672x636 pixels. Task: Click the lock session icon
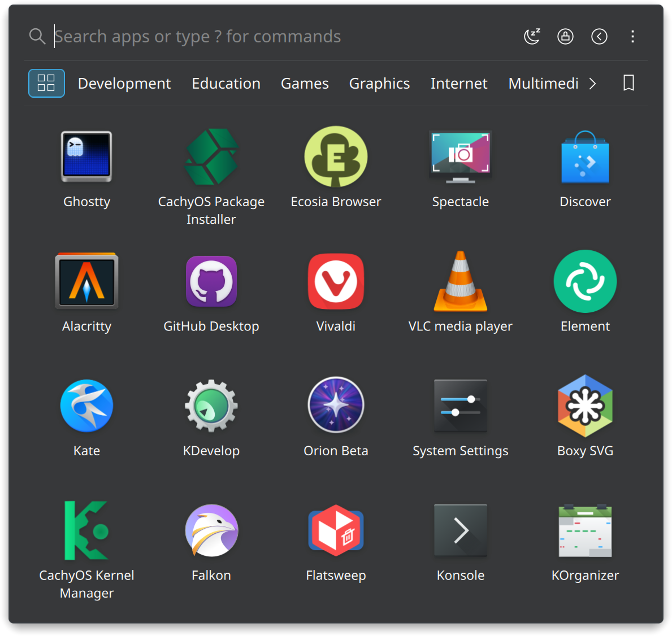565,36
